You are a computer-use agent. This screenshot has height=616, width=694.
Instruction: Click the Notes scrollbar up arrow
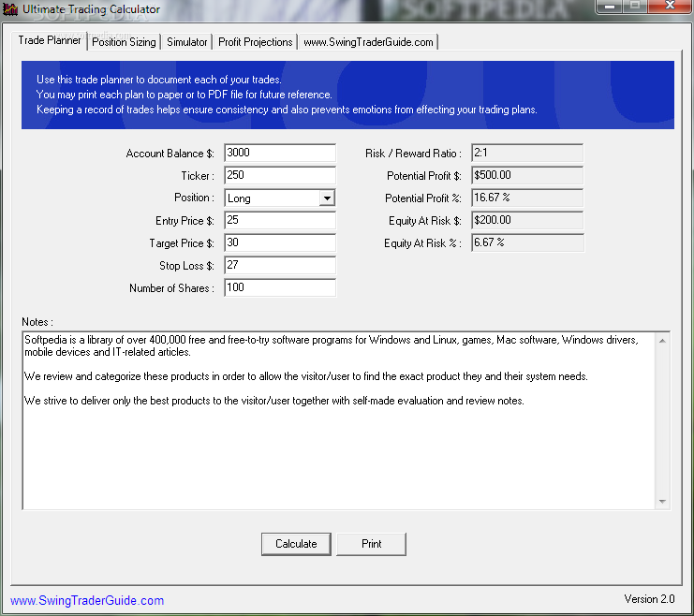point(662,341)
